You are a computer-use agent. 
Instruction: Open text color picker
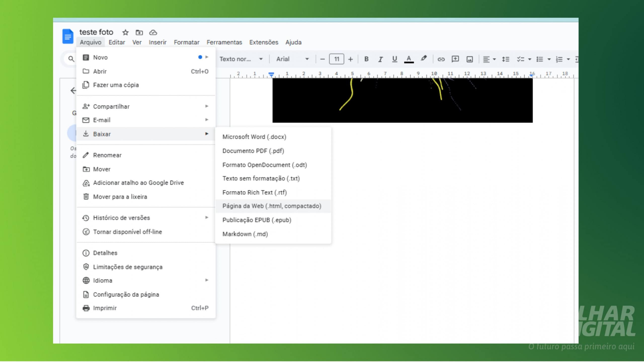click(409, 59)
